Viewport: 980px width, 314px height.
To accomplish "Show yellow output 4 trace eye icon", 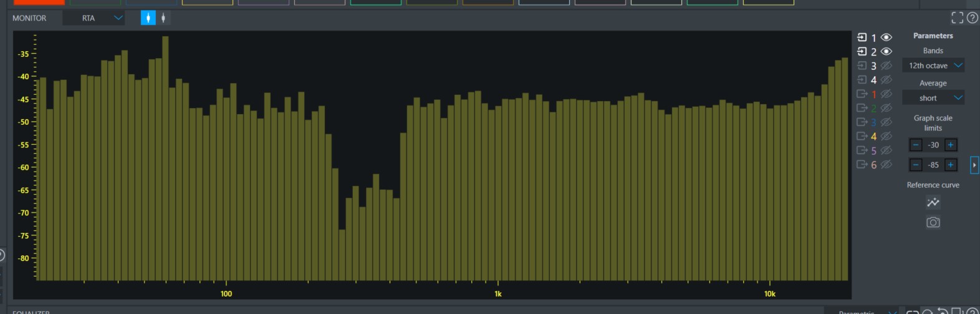I will tap(886, 136).
